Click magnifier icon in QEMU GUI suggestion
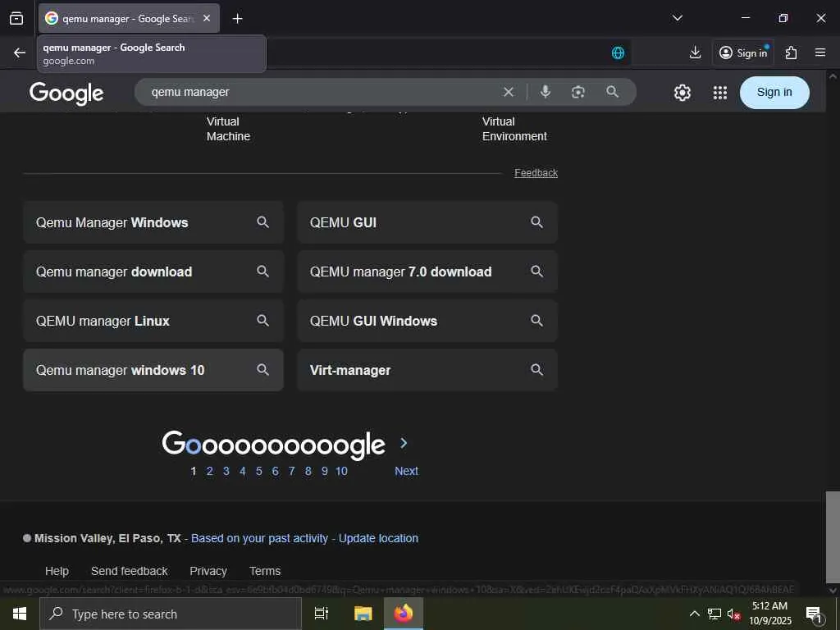Image resolution: width=840 pixels, height=630 pixels. pyautogui.click(x=536, y=221)
